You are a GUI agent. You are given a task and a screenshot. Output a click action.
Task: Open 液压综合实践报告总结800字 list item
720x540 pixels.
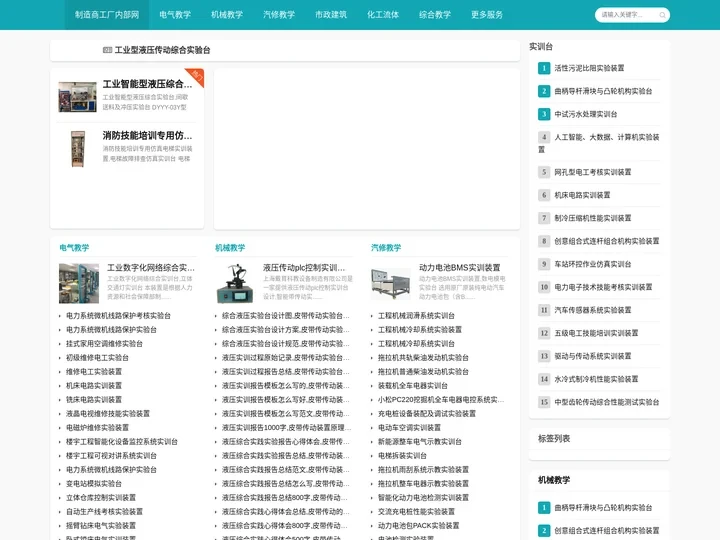point(285,498)
